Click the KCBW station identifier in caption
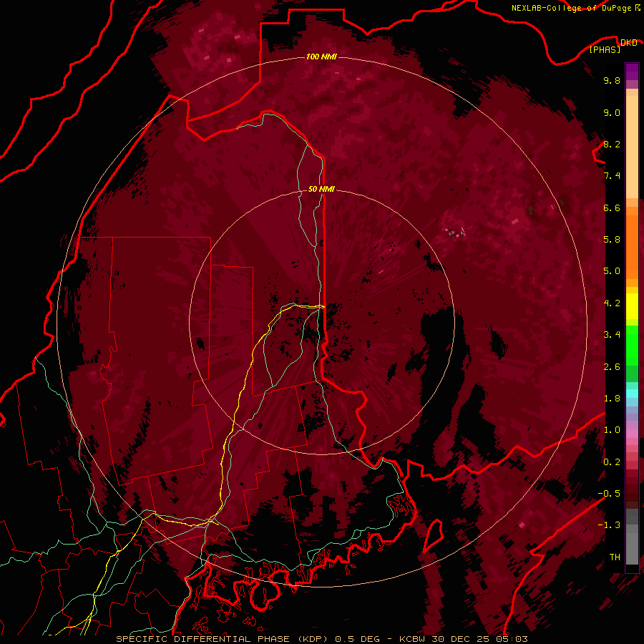This screenshot has width=644, height=644. point(413,639)
